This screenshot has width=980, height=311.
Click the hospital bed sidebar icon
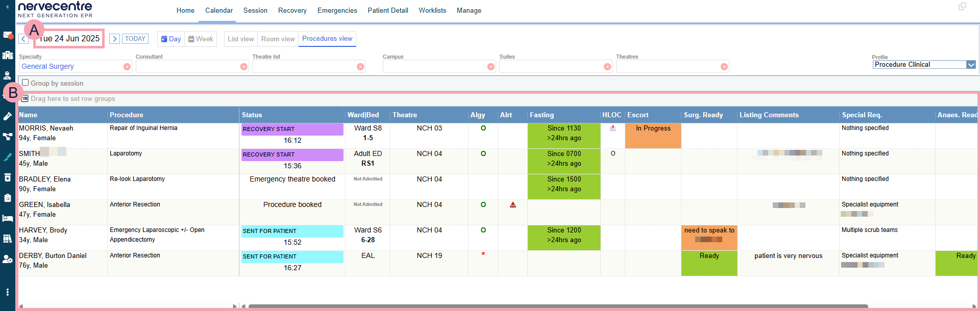(8, 218)
